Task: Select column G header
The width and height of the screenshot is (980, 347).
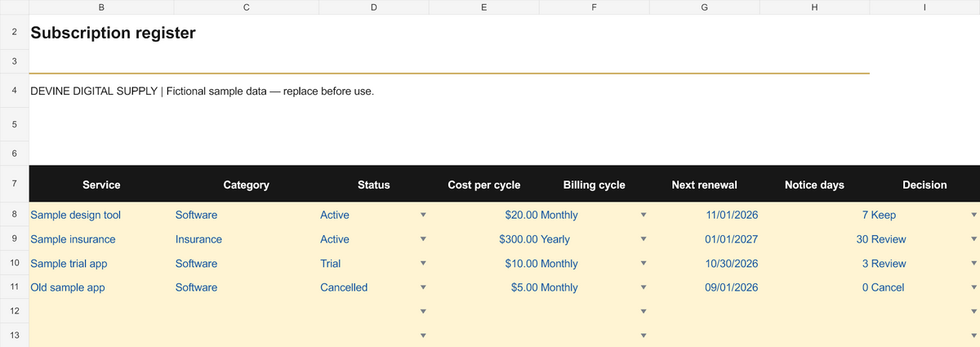Action: (704, 7)
